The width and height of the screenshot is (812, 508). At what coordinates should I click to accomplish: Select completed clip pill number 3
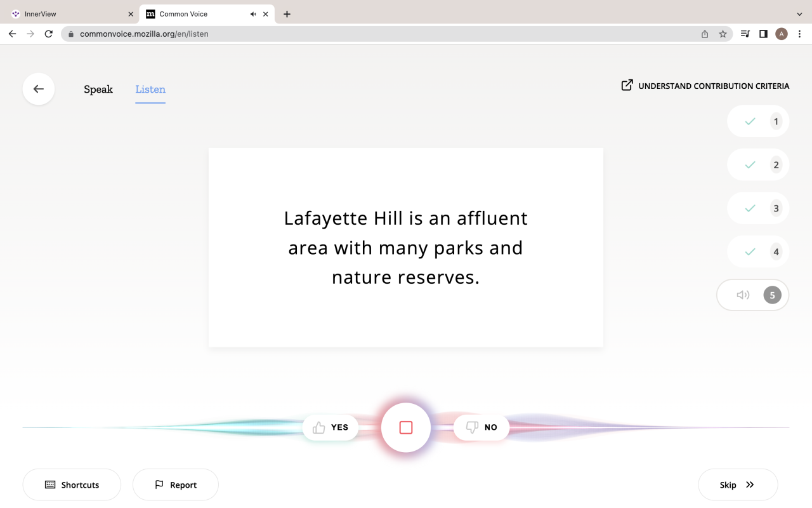click(x=758, y=208)
